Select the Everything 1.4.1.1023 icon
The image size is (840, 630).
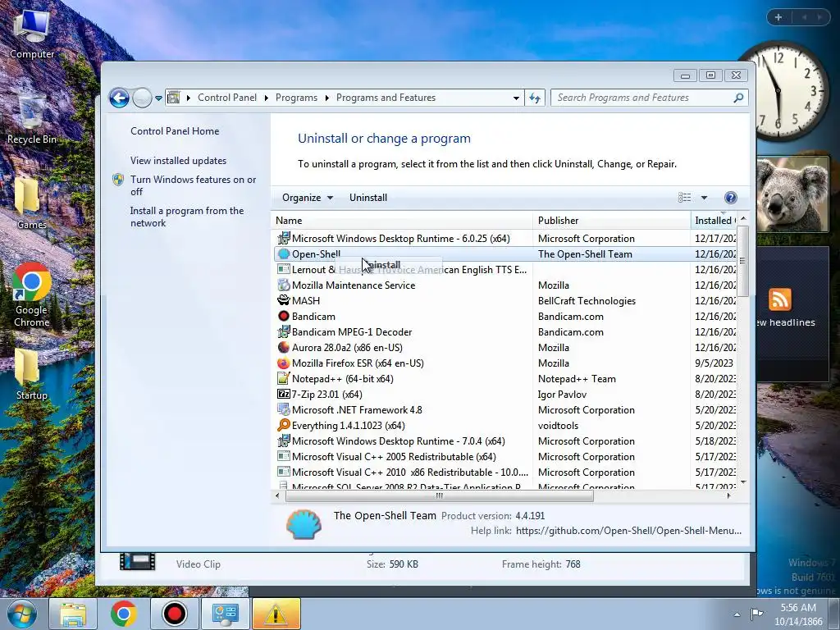coord(283,426)
